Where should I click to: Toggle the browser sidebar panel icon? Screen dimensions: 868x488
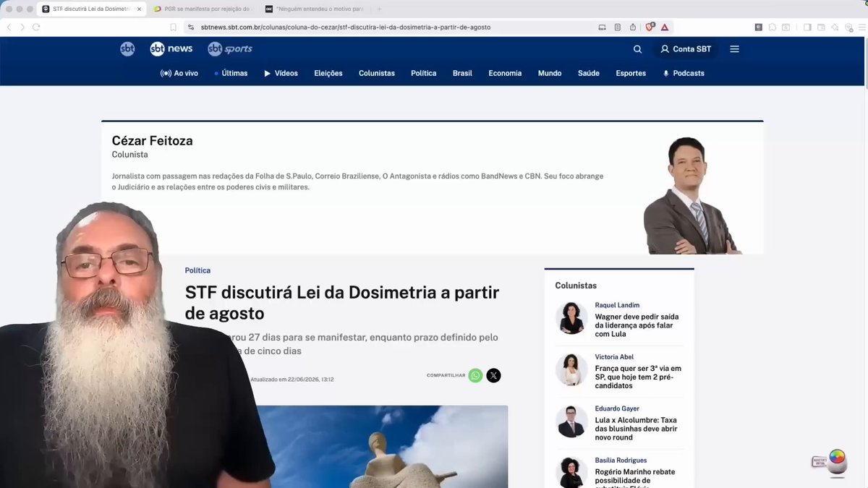click(x=807, y=27)
